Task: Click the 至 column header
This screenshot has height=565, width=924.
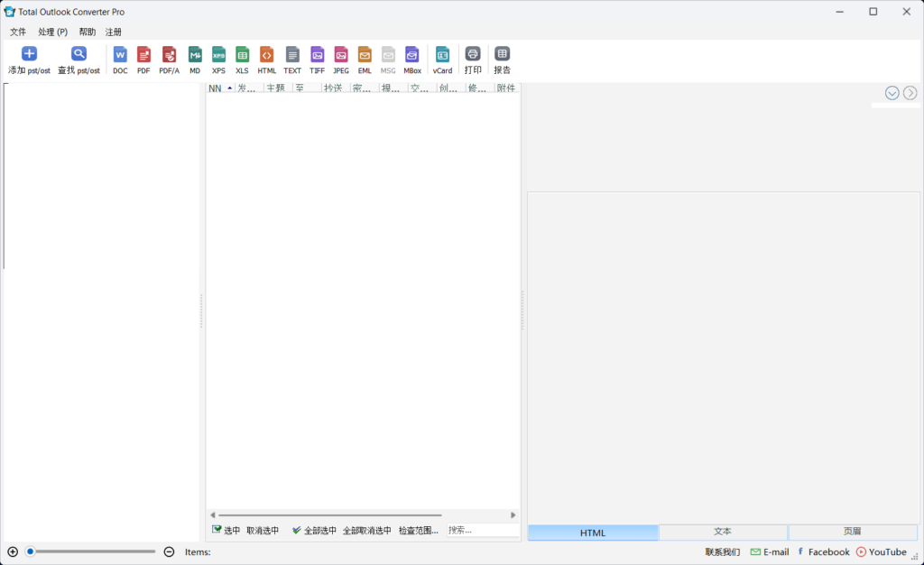Action: pos(307,88)
